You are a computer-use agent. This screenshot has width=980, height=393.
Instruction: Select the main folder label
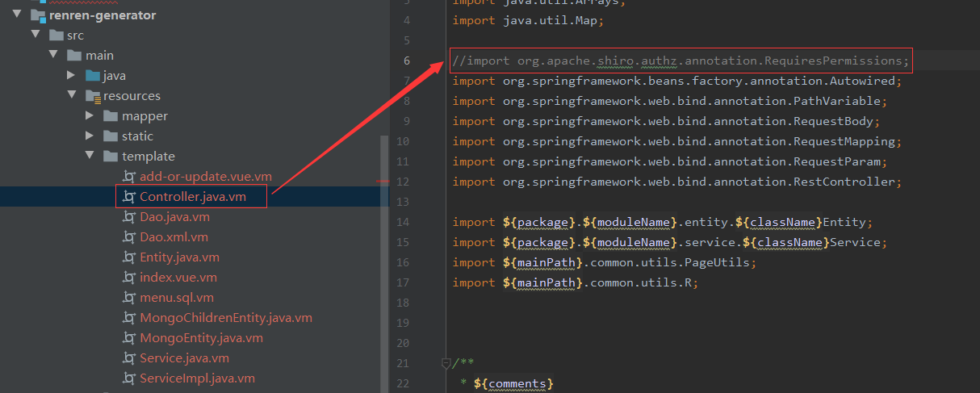point(99,56)
